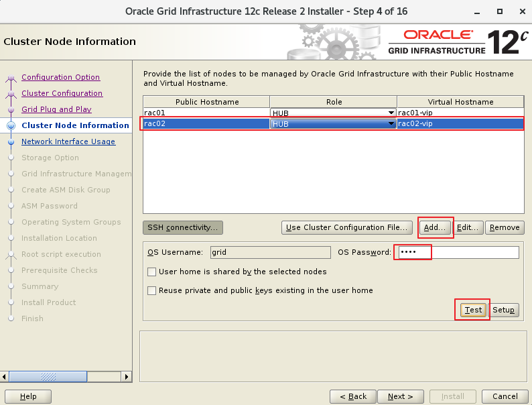The width and height of the screenshot is (532, 405).
Task: Click the sidebar horizontal scrollbar thumb
Action: tap(48, 376)
